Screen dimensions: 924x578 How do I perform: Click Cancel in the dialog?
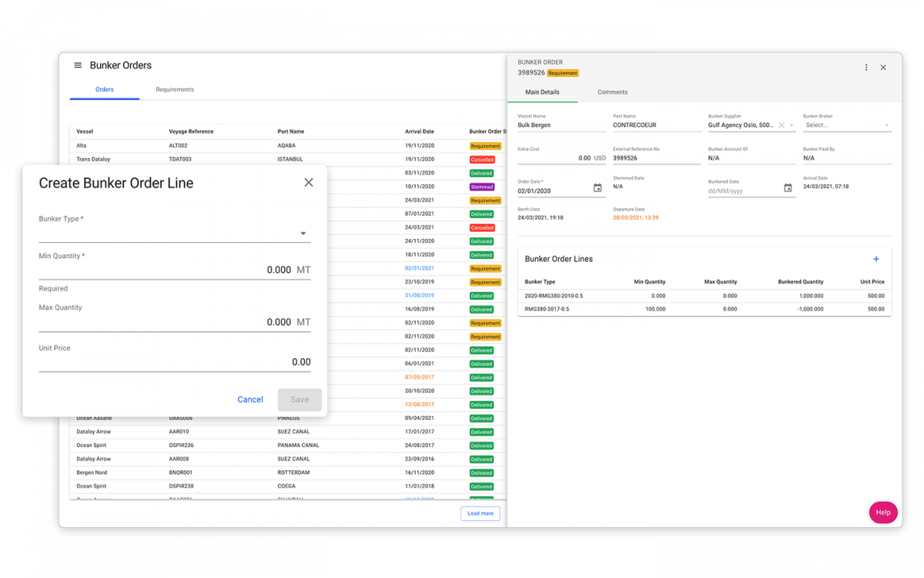(250, 399)
